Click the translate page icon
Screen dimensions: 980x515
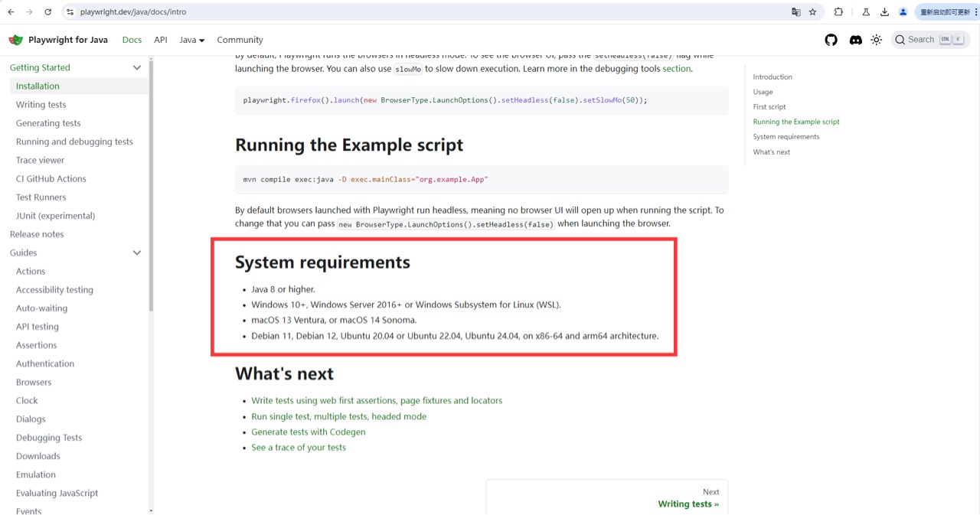[x=795, y=12]
